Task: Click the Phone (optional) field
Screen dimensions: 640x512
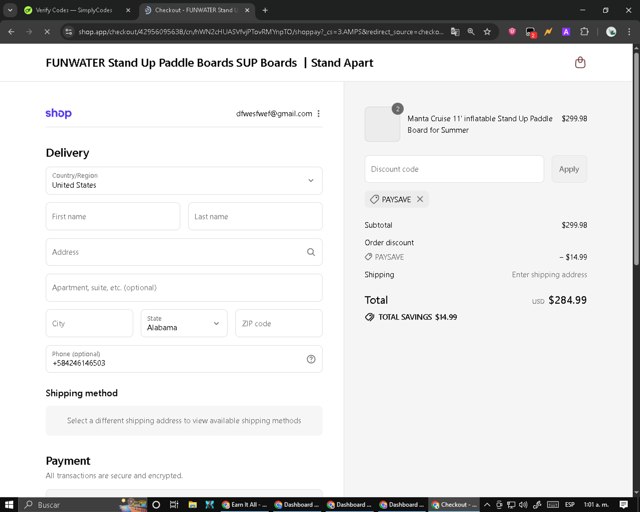Action: [184, 359]
